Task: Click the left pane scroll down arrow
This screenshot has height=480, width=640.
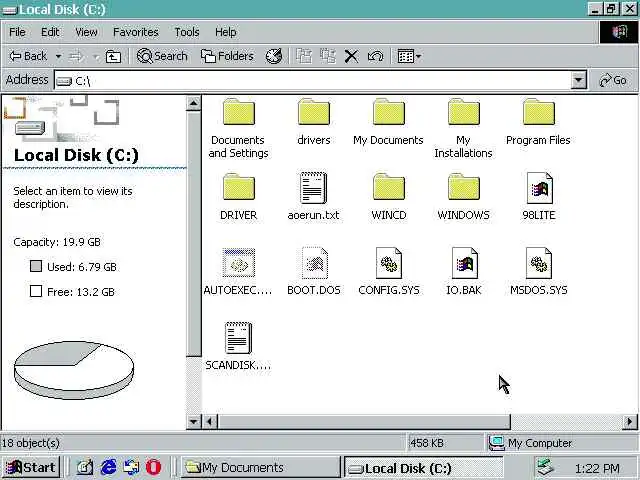Action: tap(193, 421)
